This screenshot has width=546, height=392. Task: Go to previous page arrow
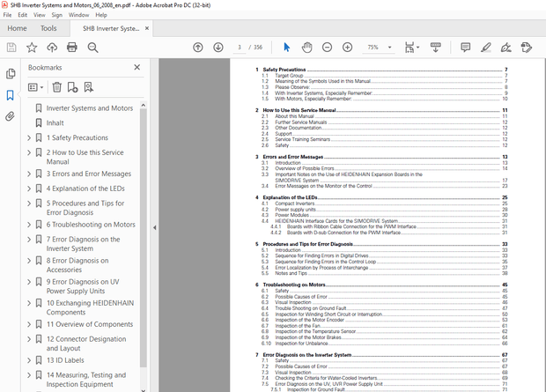click(x=198, y=48)
